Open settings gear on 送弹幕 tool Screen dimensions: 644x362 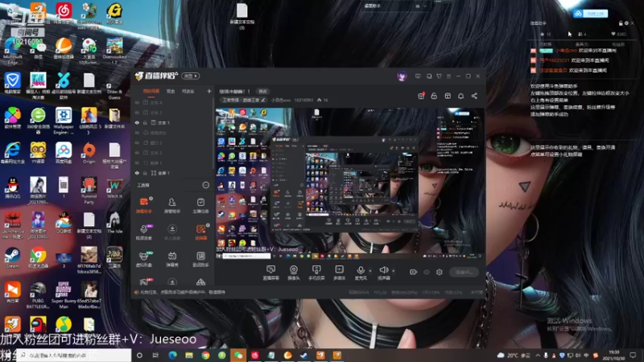(208, 225)
